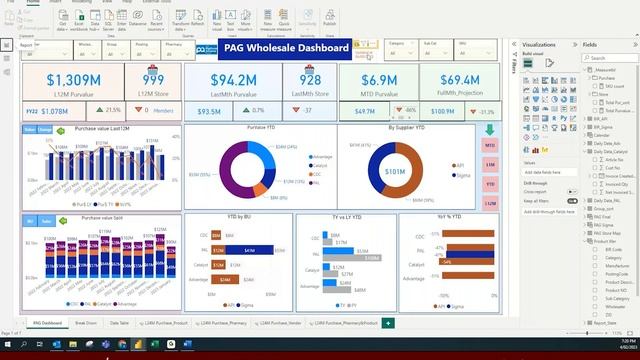The image size is (640, 360).
Task: Check the Cust No field
Action: click(x=595, y=168)
